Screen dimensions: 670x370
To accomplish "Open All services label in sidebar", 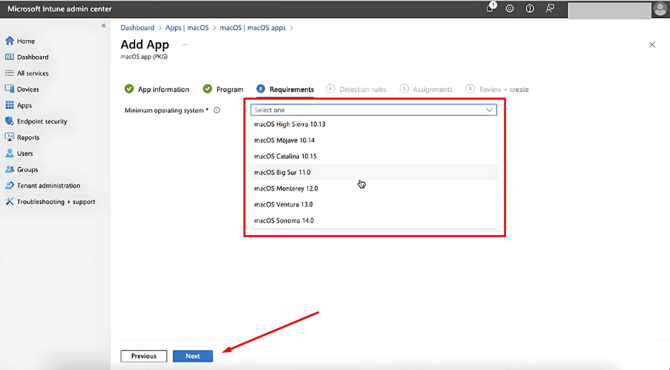I will pyautogui.click(x=33, y=73).
